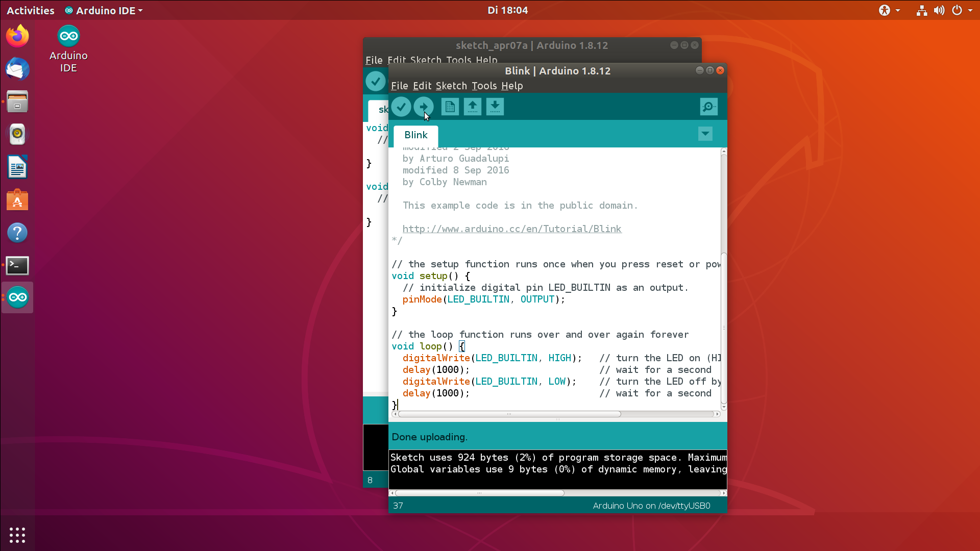Open the accessibility menu in top bar
Screen dimensions: 980x551
click(889, 10)
